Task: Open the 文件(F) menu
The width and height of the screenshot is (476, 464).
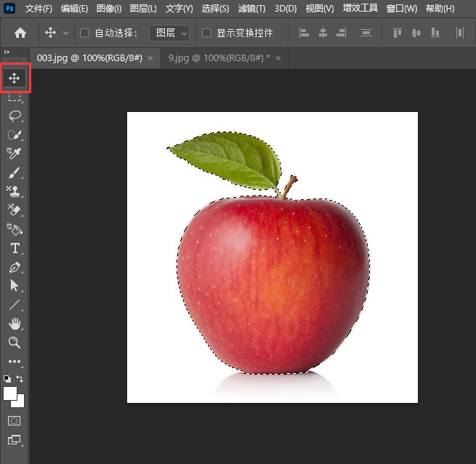Action: pos(39,9)
